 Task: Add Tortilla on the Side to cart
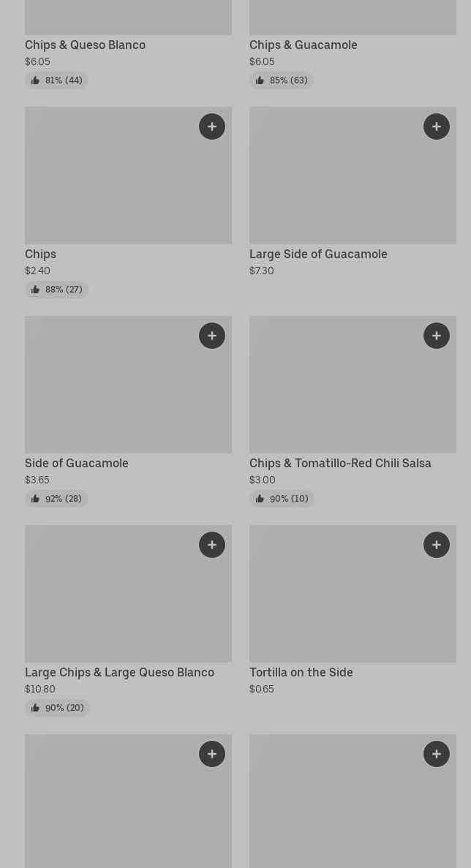coord(437,545)
